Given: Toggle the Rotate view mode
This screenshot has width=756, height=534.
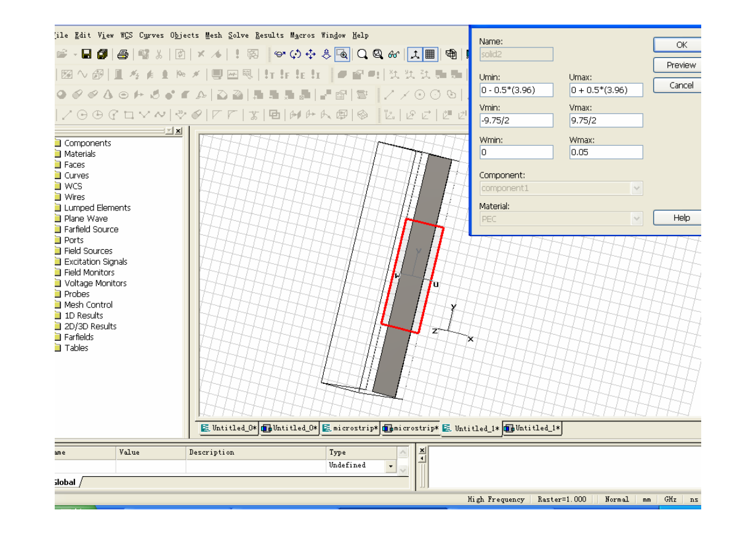Looking at the screenshot, I should tap(280, 54).
